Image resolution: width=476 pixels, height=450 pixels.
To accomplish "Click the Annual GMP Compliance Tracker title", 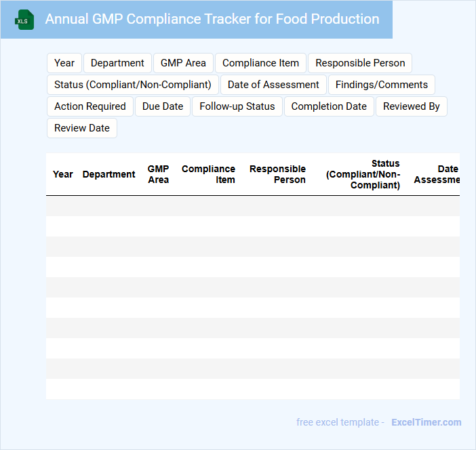I will click(x=212, y=19).
